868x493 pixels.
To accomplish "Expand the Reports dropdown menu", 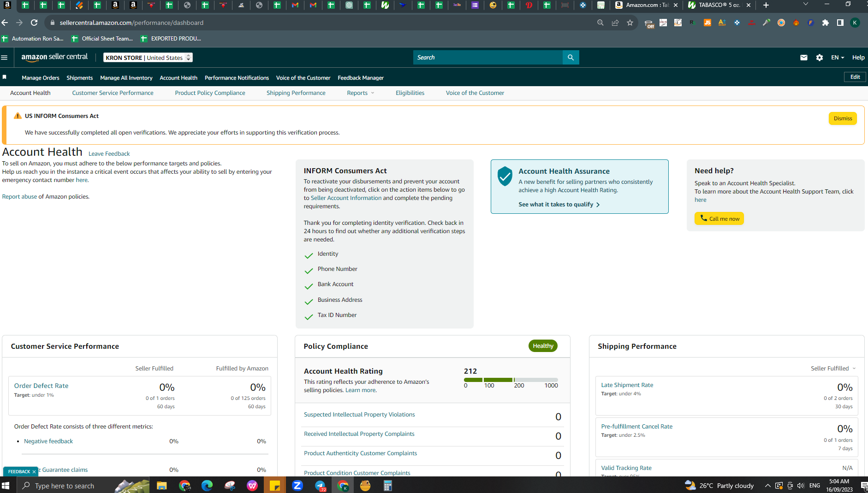I will coord(361,93).
